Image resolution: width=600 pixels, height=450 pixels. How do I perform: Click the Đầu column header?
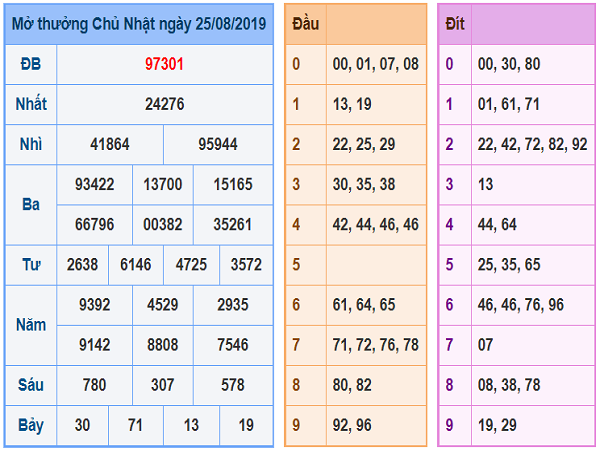coord(305,24)
